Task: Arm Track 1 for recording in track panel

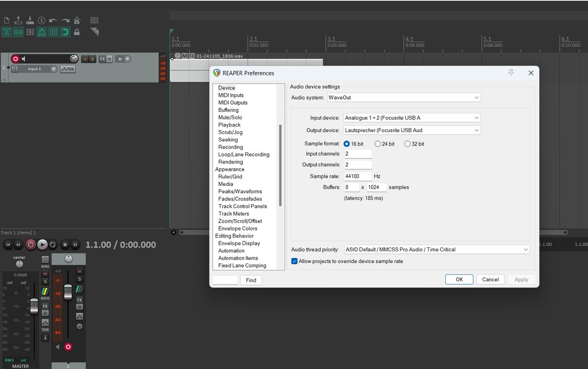Action: click(15, 59)
